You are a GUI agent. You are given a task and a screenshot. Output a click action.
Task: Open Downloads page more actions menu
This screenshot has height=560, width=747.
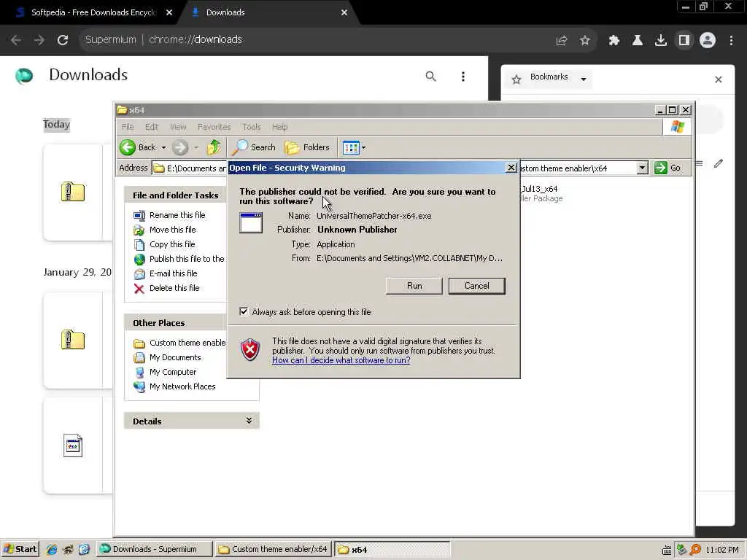tap(462, 76)
